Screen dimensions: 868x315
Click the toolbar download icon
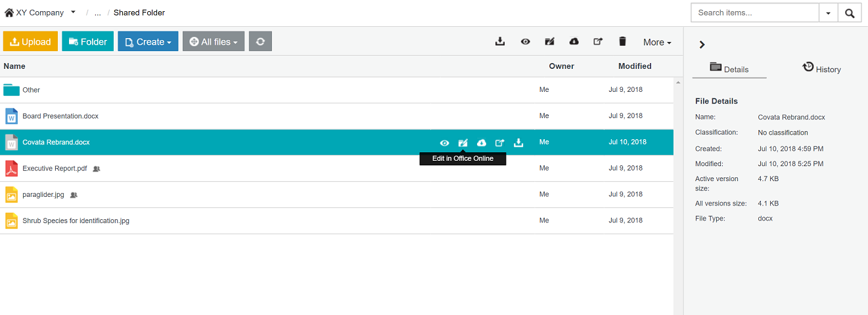500,41
